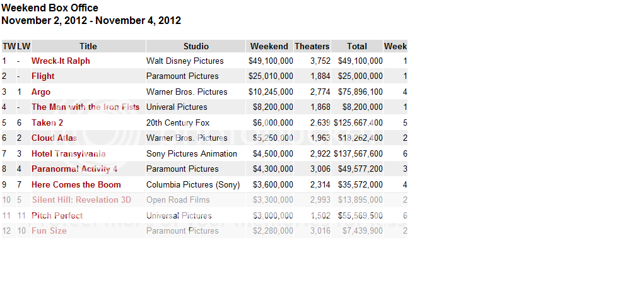The width and height of the screenshot is (644, 293).
Task: Click the Title column header
Action: tap(88, 46)
